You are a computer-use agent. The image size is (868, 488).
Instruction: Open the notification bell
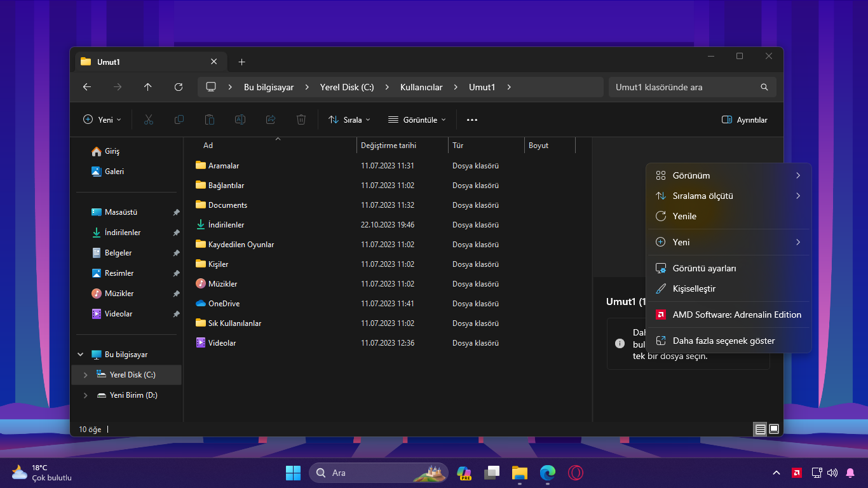[850, 473]
